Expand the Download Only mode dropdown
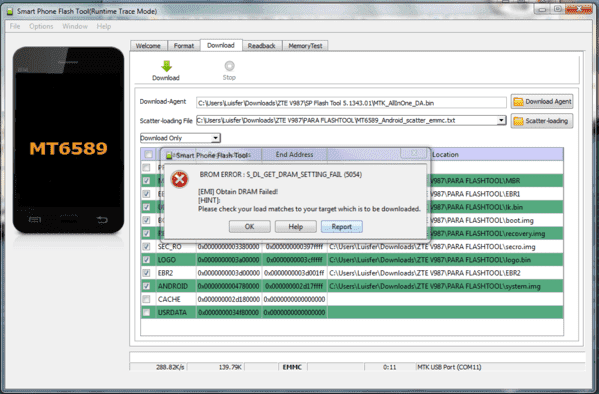Viewport: 599px width, 394px height. (215, 138)
